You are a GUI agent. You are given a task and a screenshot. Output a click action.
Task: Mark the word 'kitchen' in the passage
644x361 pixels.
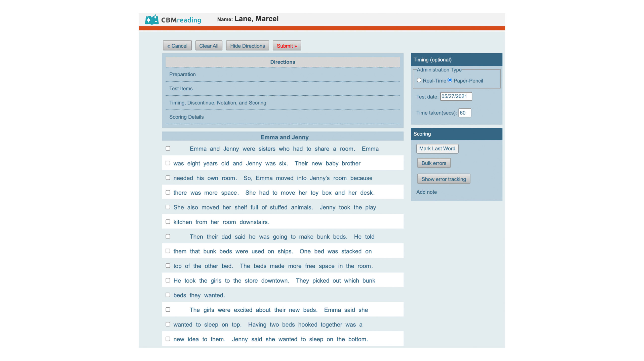(183, 222)
